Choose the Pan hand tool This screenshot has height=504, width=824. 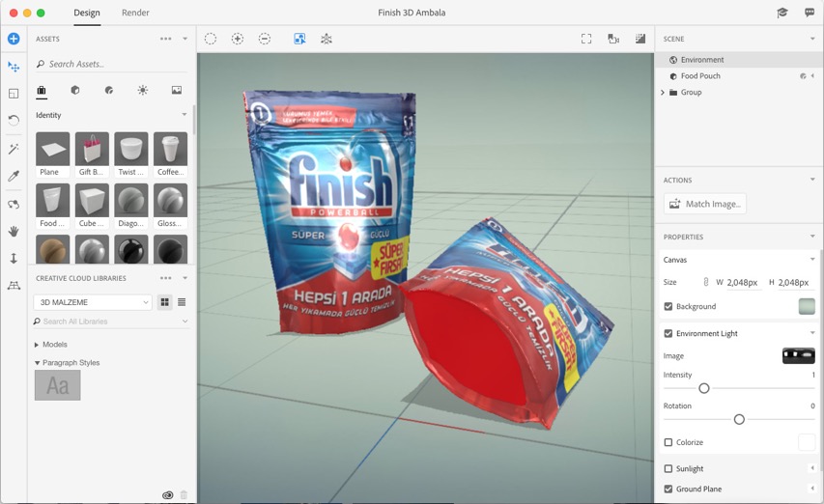point(14,232)
